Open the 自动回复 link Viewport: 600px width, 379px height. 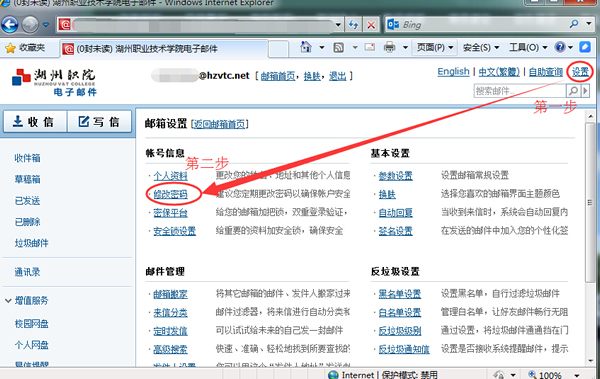pyautogui.click(x=395, y=213)
